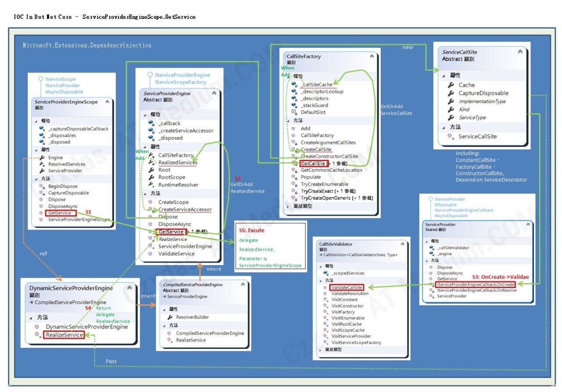This screenshot has width=562, height=392.
Task: Click the ServiceCallSite constructor icon
Action: pos(450,137)
